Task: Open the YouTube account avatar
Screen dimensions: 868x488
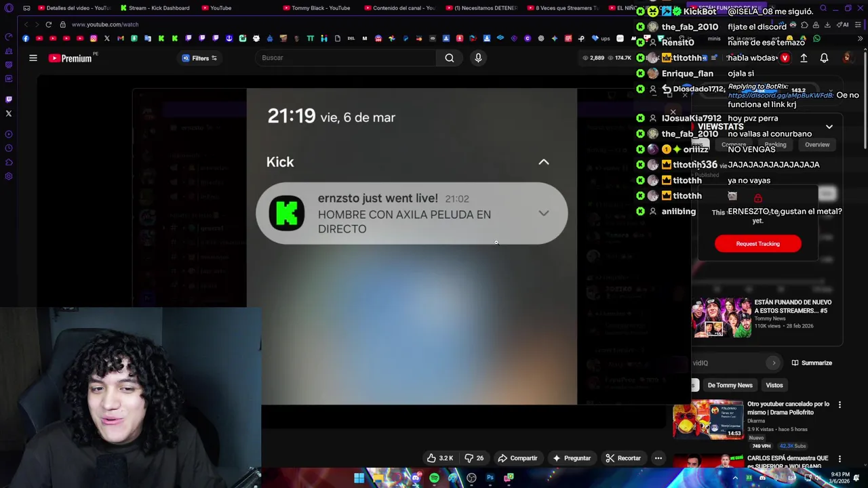Action: [846, 58]
